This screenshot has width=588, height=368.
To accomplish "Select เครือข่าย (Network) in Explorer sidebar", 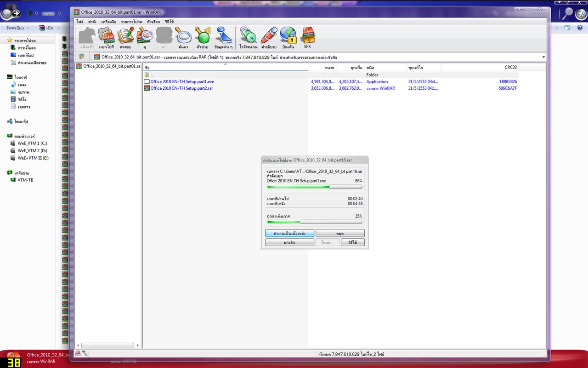I will click(x=19, y=173).
